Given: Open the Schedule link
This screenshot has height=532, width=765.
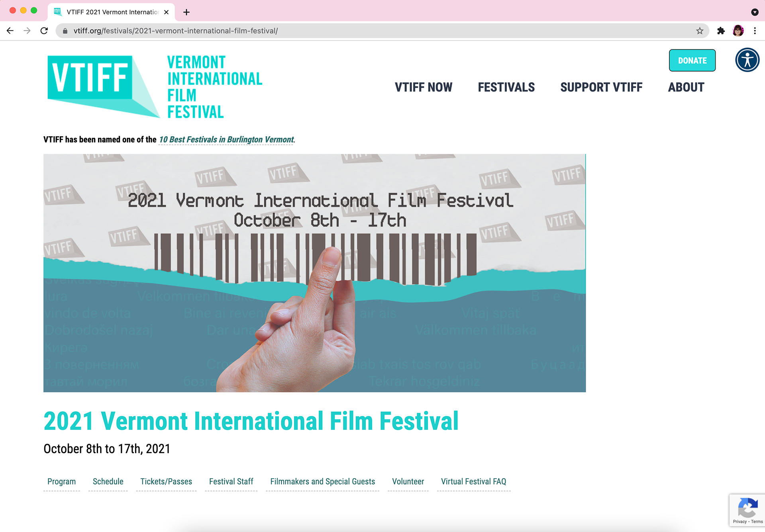Looking at the screenshot, I should pyautogui.click(x=108, y=481).
